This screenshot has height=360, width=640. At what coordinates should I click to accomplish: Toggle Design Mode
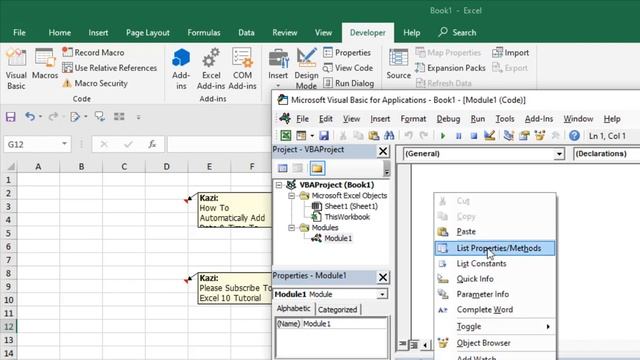(x=306, y=69)
